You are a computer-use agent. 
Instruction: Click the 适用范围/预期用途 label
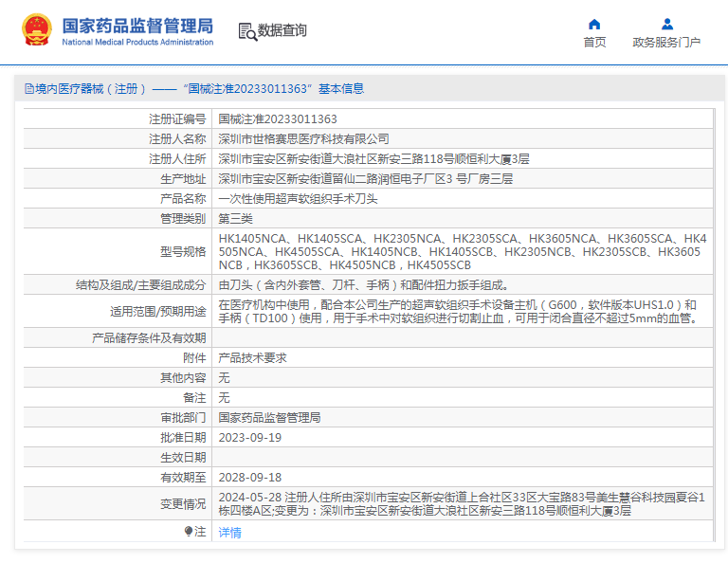[x=158, y=312]
